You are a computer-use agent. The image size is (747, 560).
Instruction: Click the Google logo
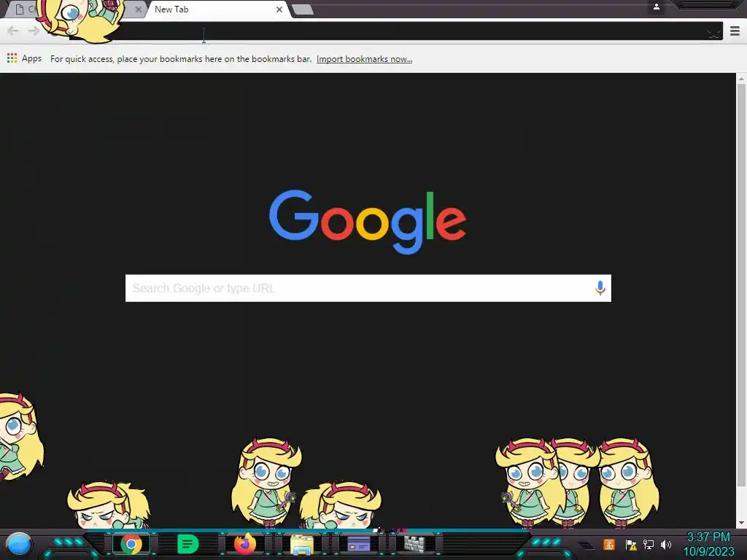pos(368,222)
